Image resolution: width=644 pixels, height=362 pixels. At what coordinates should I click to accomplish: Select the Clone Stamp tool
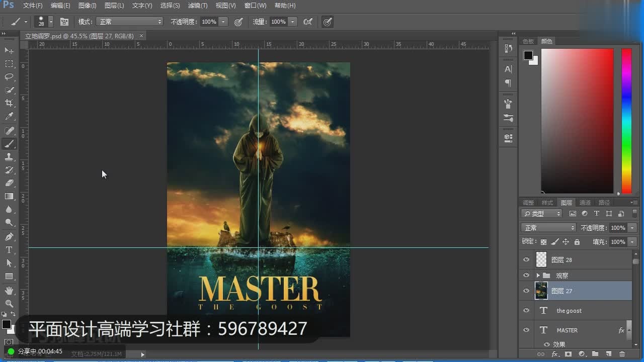pyautogui.click(x=9, y=157)
